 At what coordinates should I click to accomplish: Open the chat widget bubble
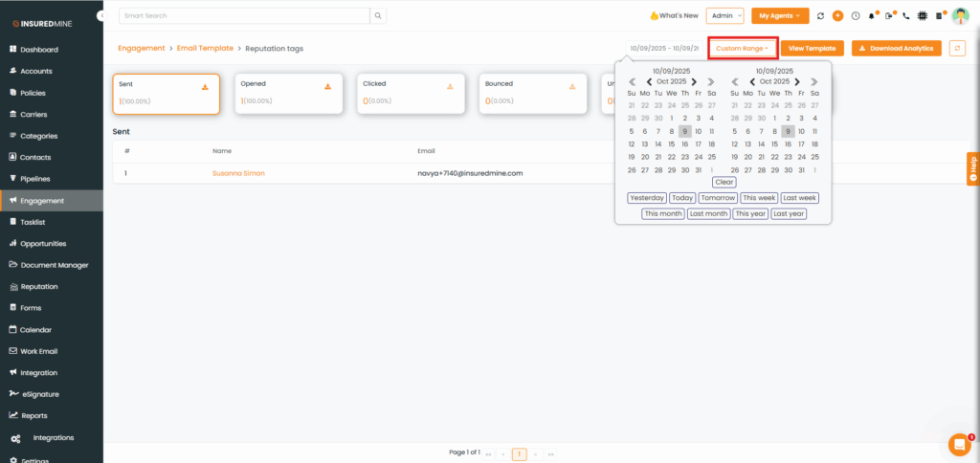(958, 444)
